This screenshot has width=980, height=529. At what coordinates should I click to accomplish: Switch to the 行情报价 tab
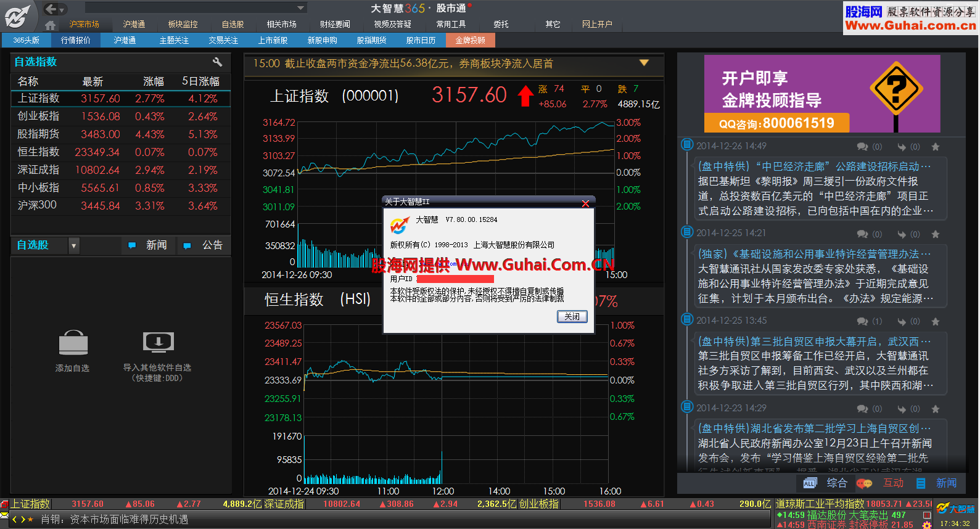76,40
